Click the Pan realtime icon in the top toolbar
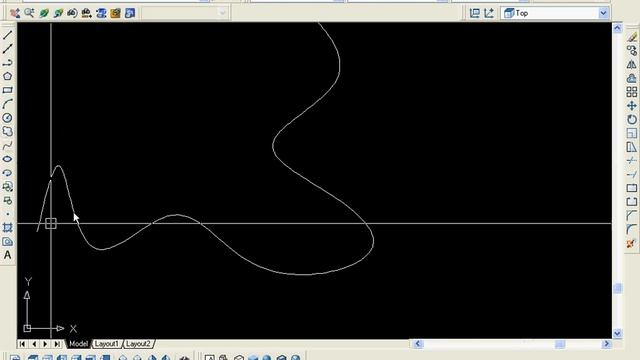 tap(15, 13)
